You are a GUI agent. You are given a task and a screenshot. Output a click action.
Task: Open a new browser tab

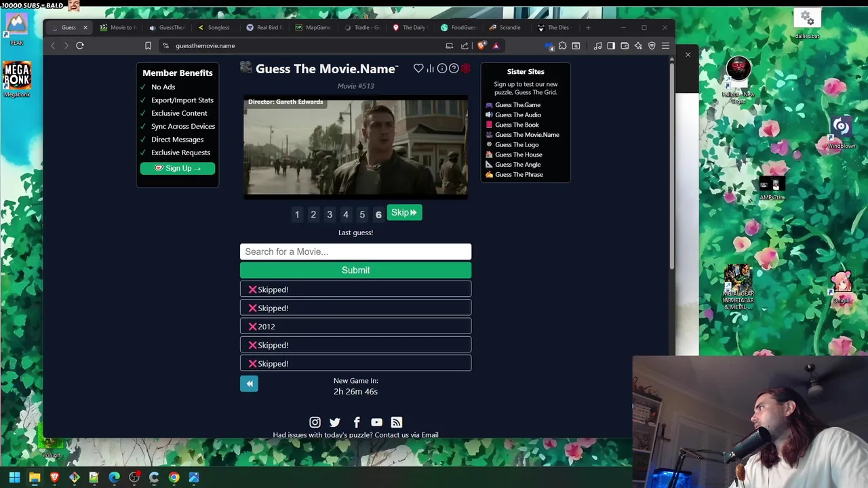pos(588,28)
